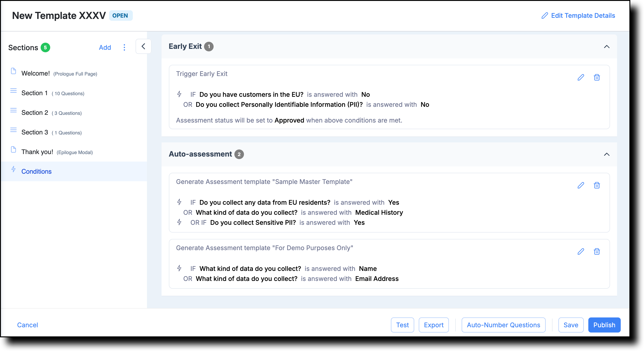Click the 'For Demo Purposes Only' card title

click(x=264, y=248)
